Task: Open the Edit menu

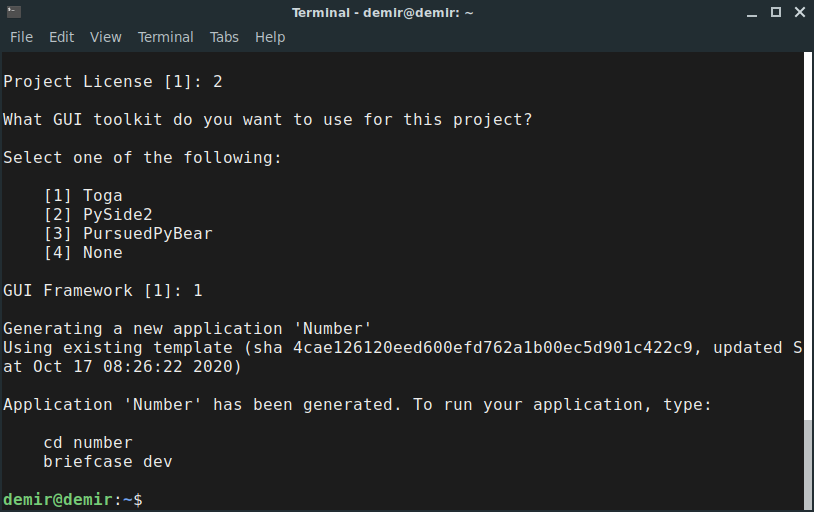Action: 61,37
